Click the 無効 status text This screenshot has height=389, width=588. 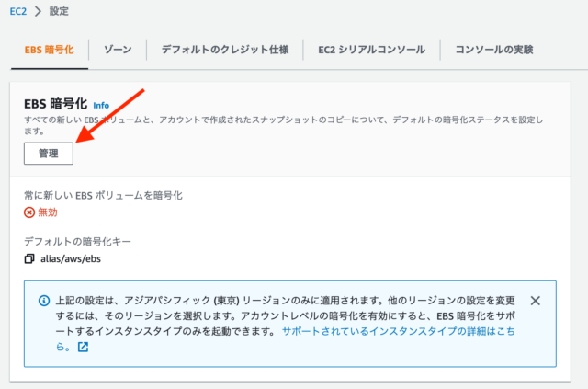point(48,212)
